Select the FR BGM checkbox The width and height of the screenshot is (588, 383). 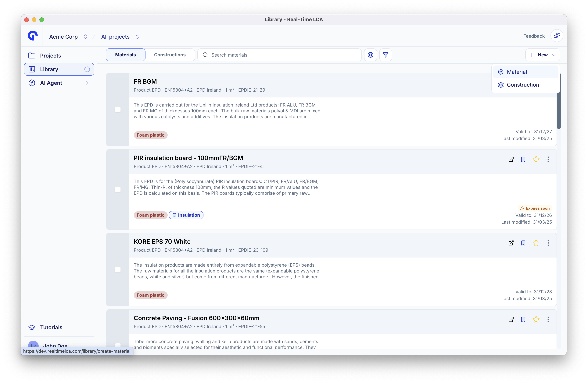tap(118, 109)
